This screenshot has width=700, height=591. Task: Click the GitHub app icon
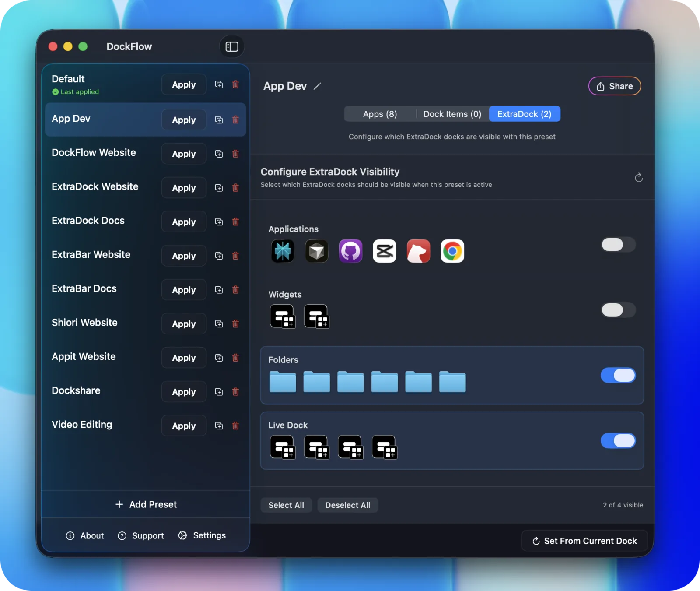pos(350,251)
